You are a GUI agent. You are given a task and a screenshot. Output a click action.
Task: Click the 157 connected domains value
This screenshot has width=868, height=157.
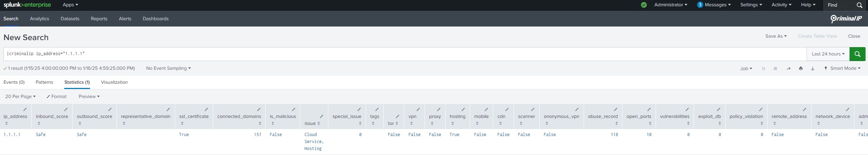point(257,135)
